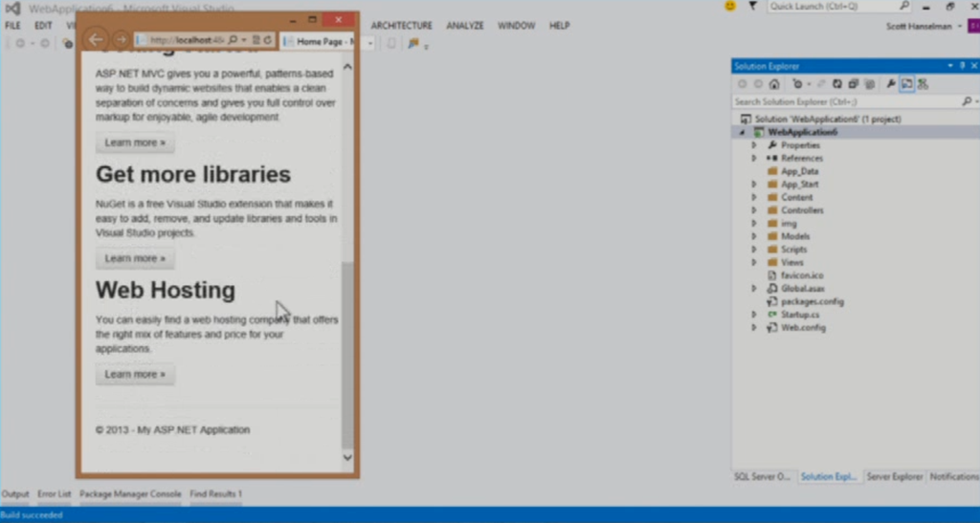Switch to the Output tab
980x523 pixels.
[15, 493]
